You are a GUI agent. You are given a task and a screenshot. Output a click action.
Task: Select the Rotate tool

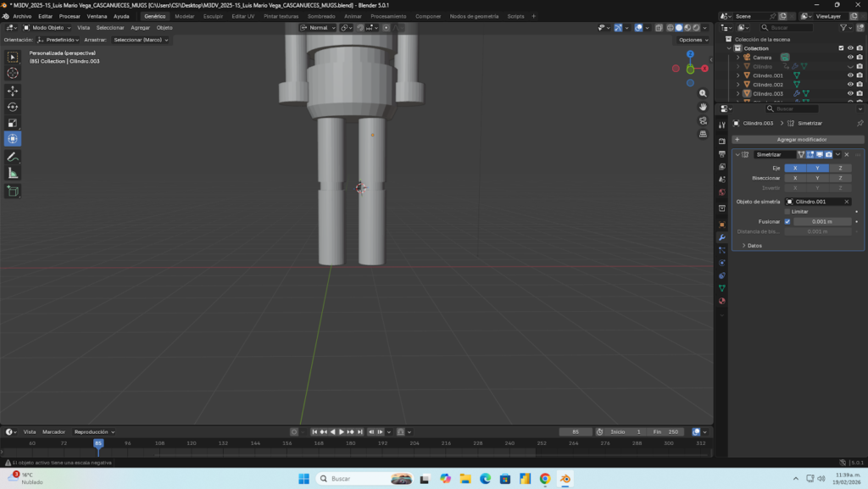pos(13,107)
